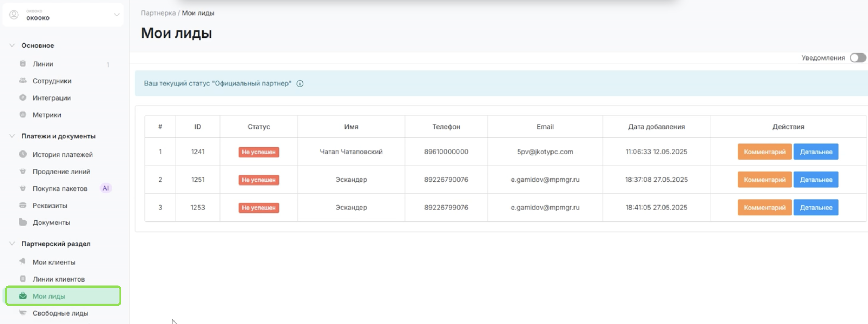Image resolution: width=868 pixels, height=324 pixels.
Task: Click the Интеграции sidebar icon
Action: click(x=23, y=97)
